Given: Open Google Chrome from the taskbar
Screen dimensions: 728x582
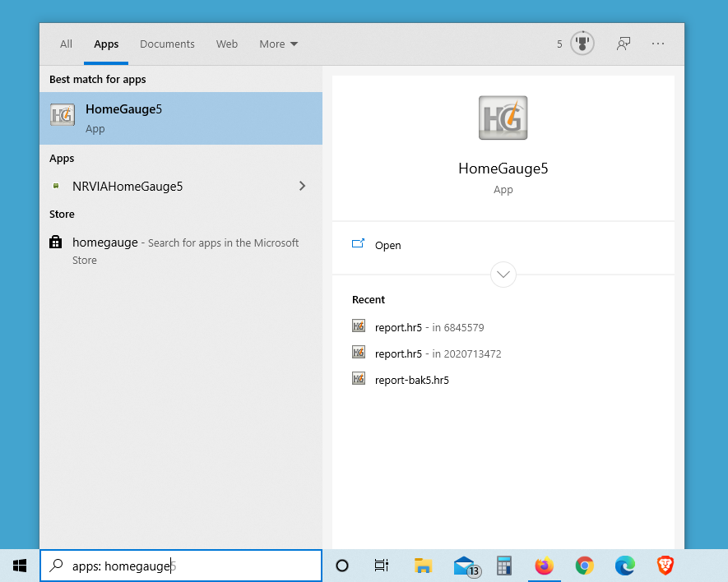Looking at the screenshot, I should click(585, 566).
